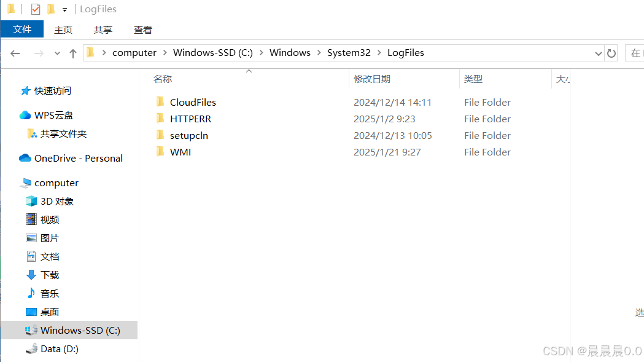The width and height of the screenshot is (644, 362).
Task: Open 快速访问 in the navigation pane
Action: point(53,90)
